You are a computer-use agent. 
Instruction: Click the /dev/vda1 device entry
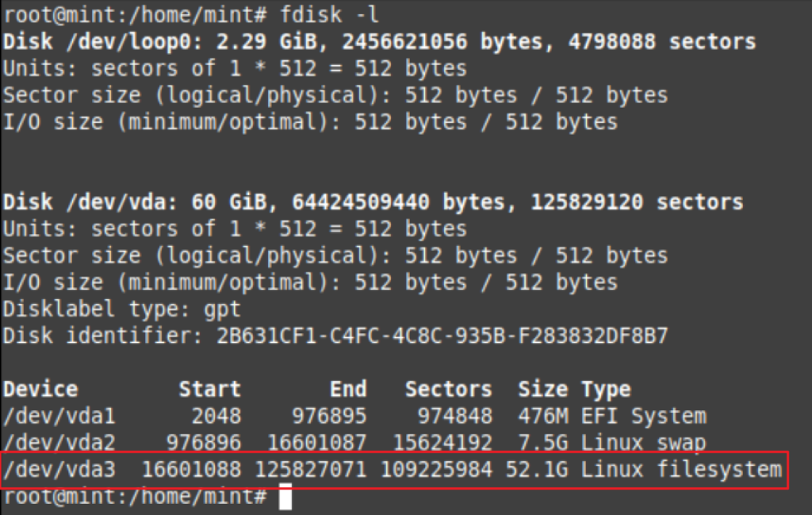[59, 416]
